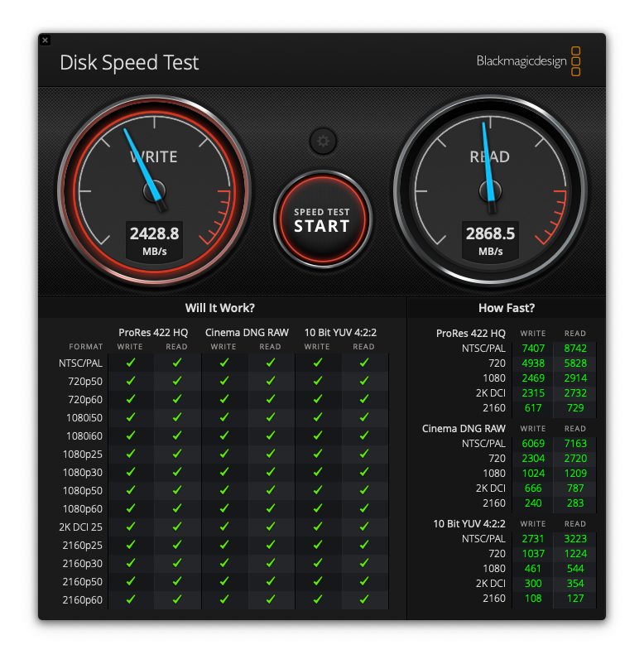Click ProRes 422 HQ column header in Will It Work
Viewport: 644px width, 664px height.
153,333
